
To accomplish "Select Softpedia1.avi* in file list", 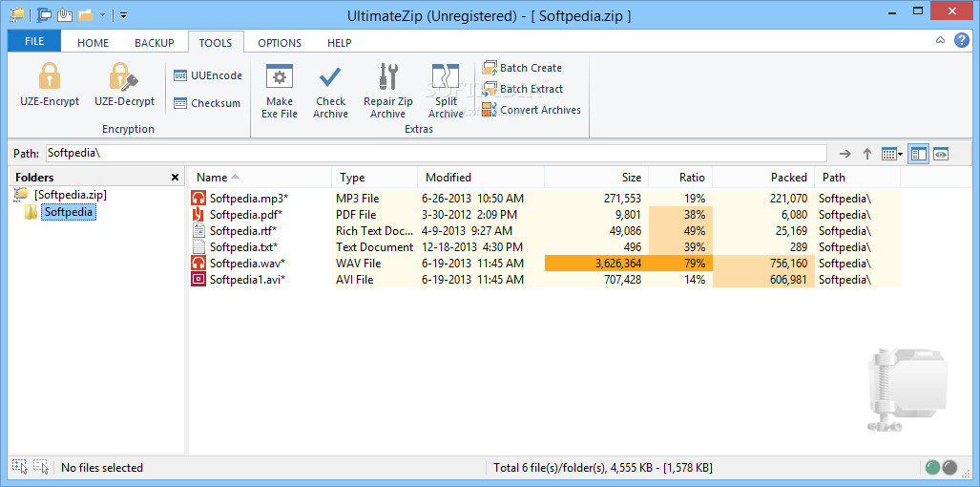I will [x=247, y=280].
